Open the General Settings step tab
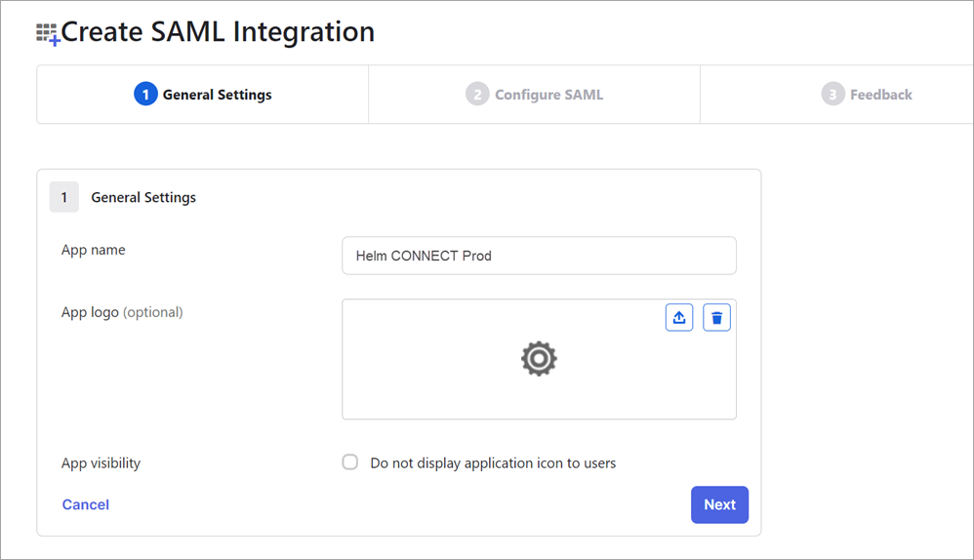The image size is (974, 560). point(202,95)
